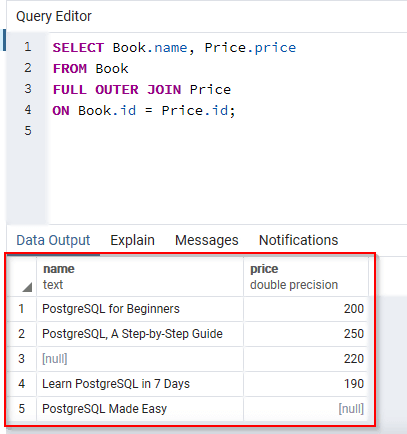Click the null price cell
Viewport: 407px width, 434px height.
click(306, 409)
